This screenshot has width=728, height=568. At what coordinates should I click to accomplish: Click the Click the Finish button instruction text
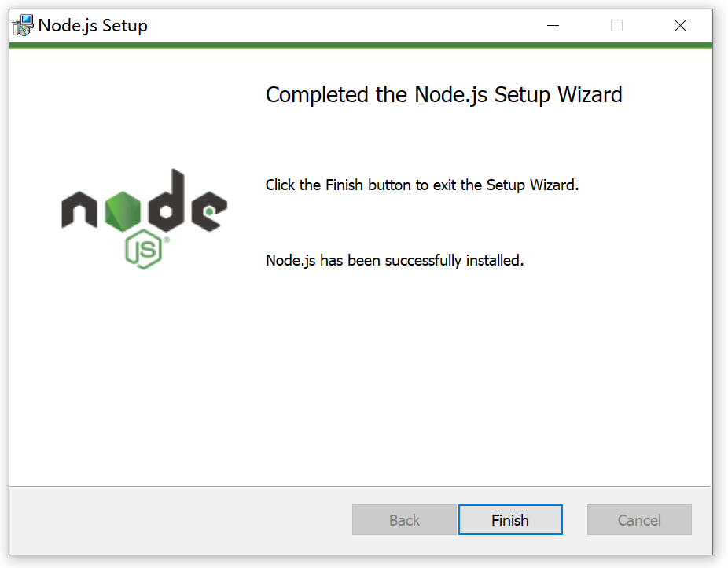coord(422,185)
